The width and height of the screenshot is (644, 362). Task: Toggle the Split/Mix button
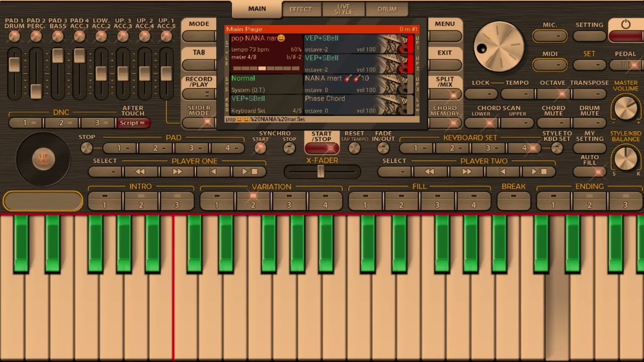[x=445, y=94]
